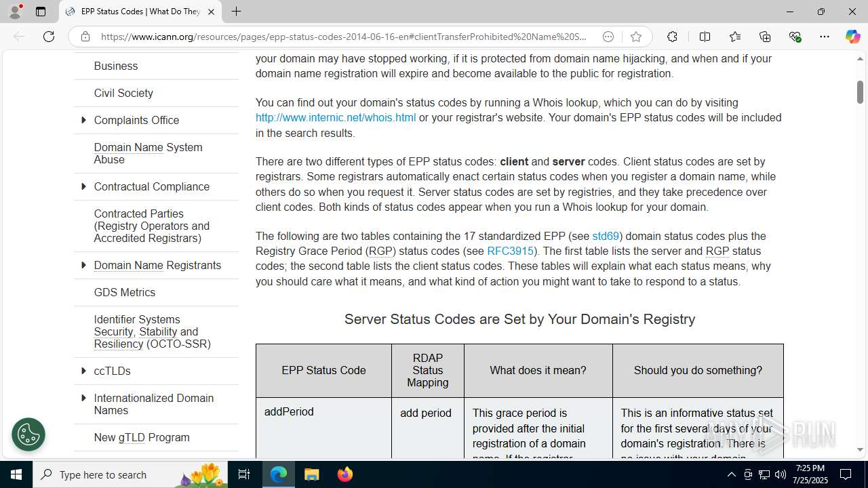Open Contracted Parties link
The image size is (868, 488).
click(151, 226)
